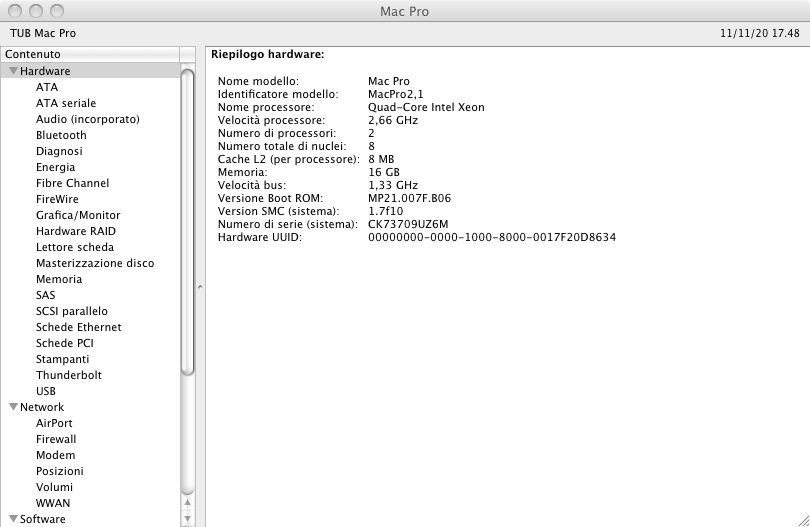Click the MacPro2,1 model identifier
Screen dimensions: 810x527
(396, 94)
